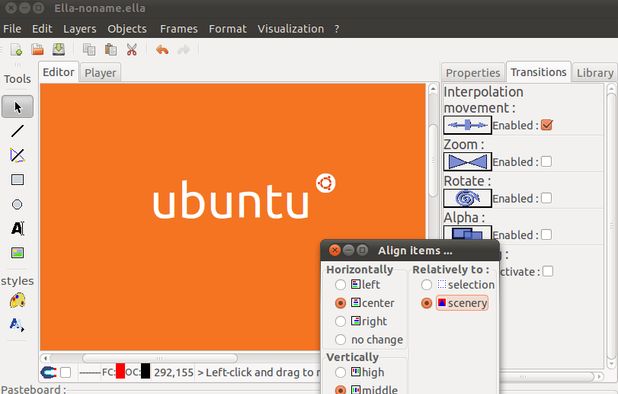This screenshot has height=394, width=618.
Task: Open the question mark help menu
Action: click(337, 29)
